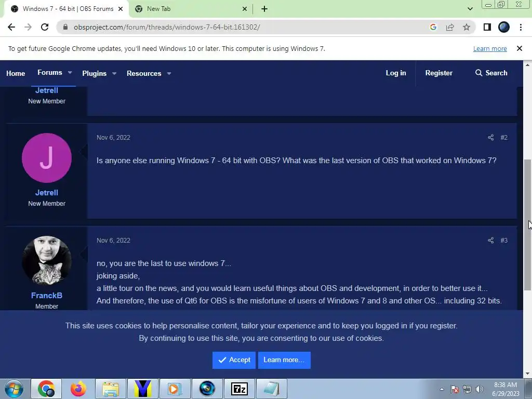Open a new browser tab
The image size is (532, 399).
click(264, 9)
